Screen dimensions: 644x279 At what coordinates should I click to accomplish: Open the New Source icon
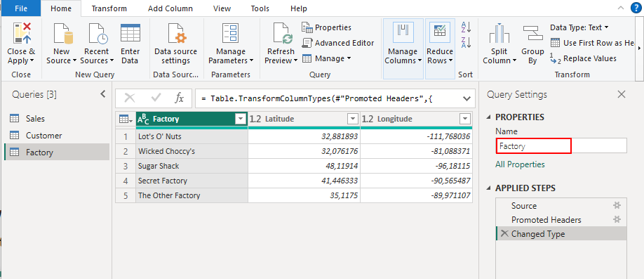62,34
